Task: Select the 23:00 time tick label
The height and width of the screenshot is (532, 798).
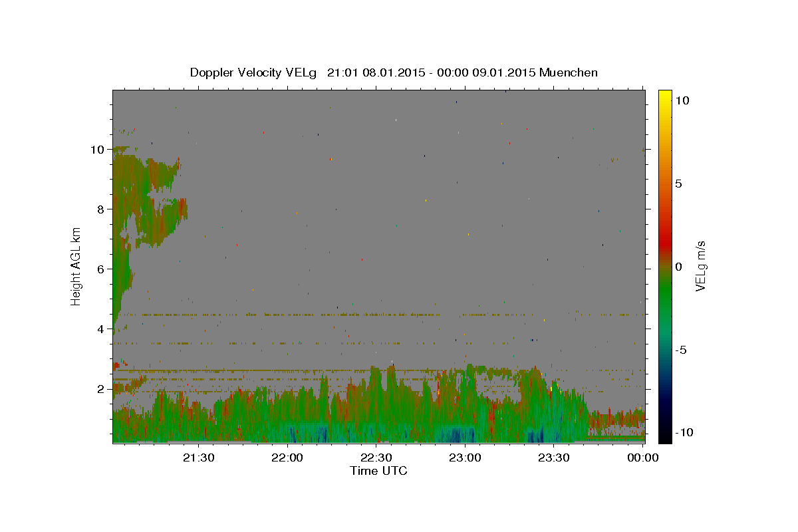Action: pos(465,458)
